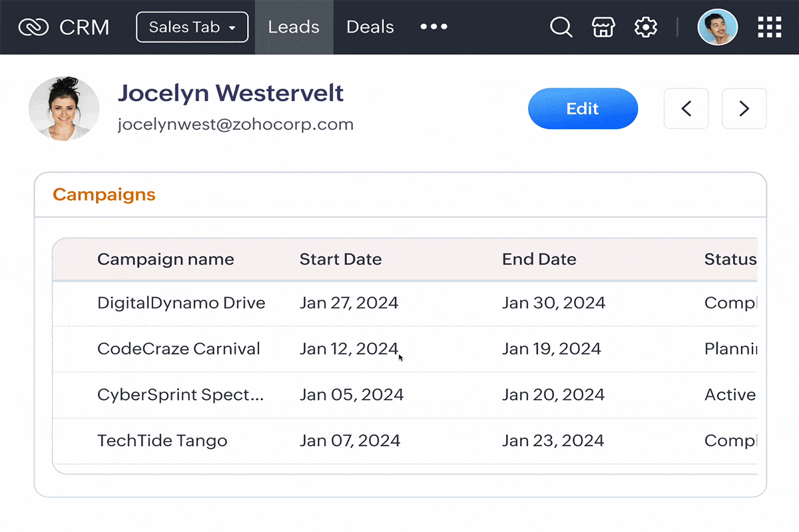Click Jocelyn Westervelt's profile photo
799x532 pixels.
coord(64,109)
